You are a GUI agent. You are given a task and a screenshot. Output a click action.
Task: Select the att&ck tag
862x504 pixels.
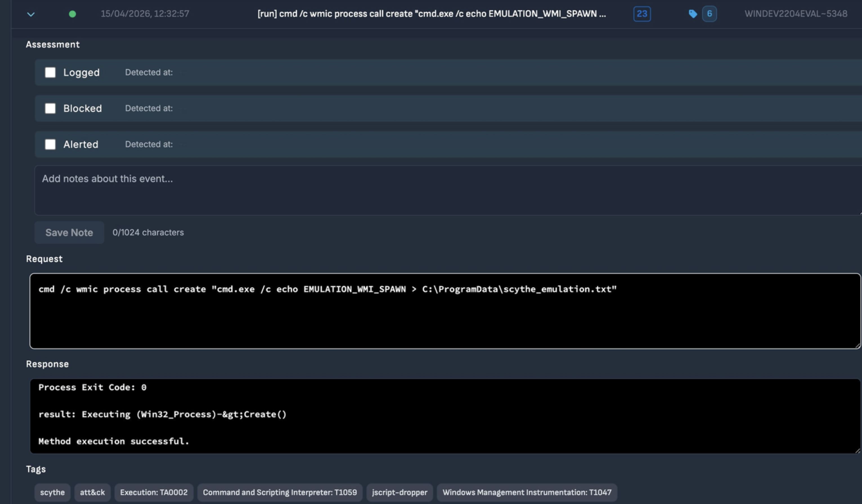92,492
